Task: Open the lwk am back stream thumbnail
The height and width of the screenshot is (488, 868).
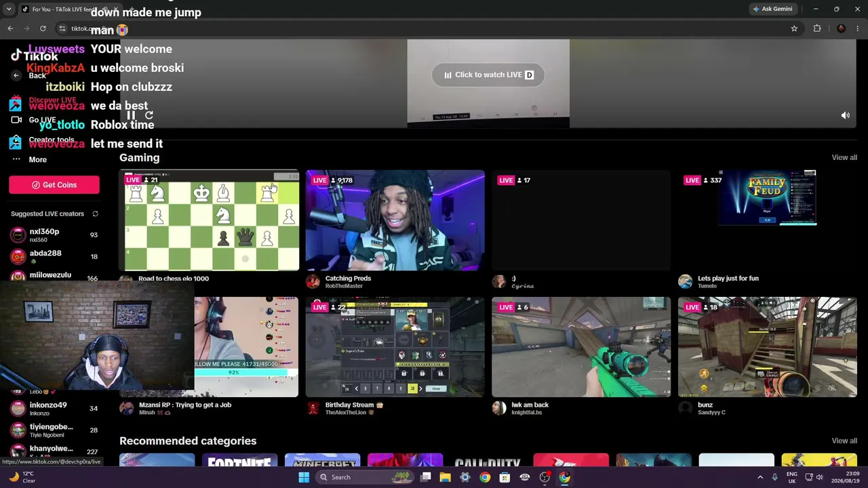Action: pos(581,347)
